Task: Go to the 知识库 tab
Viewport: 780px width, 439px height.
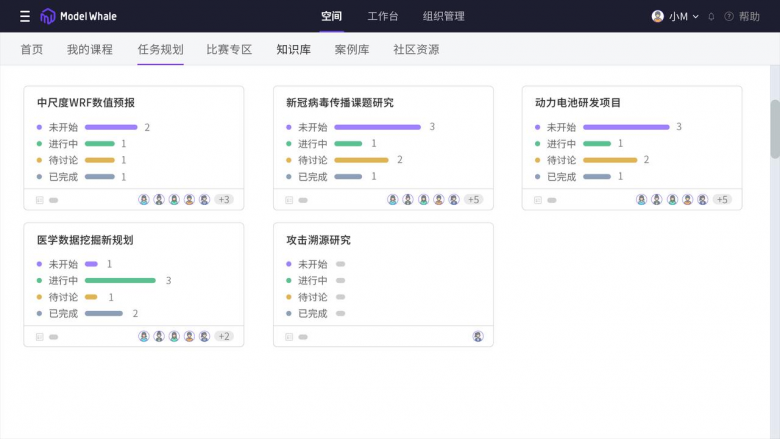Action: coord(293,49)
